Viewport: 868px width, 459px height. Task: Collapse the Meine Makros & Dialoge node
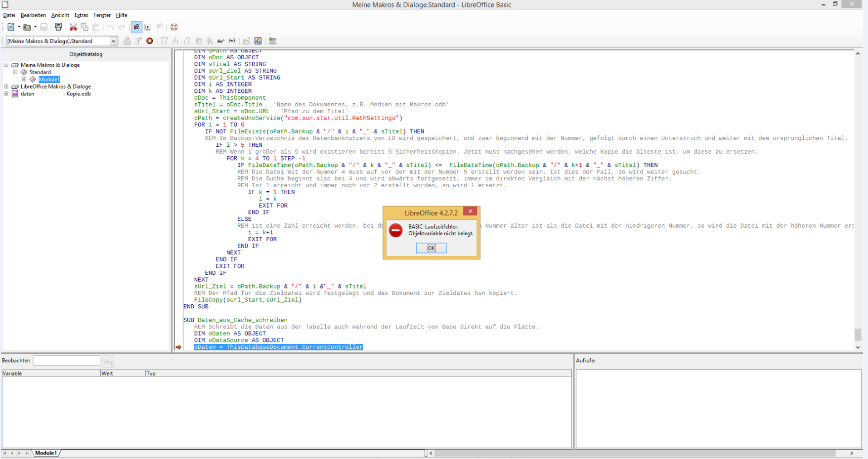[6, 65]
